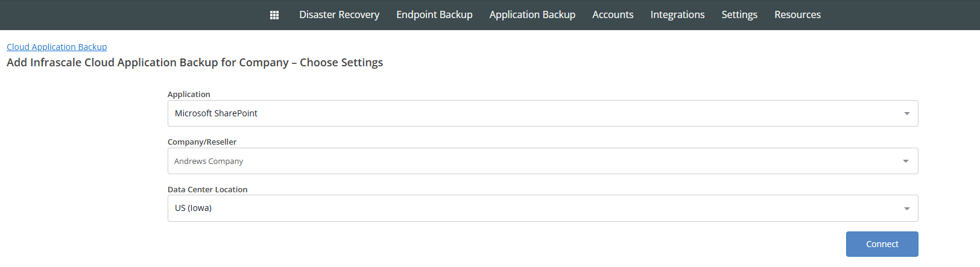980x267 pixels.
Task: Click the US (Iowa) selected value
Action: tap(193, 208)
